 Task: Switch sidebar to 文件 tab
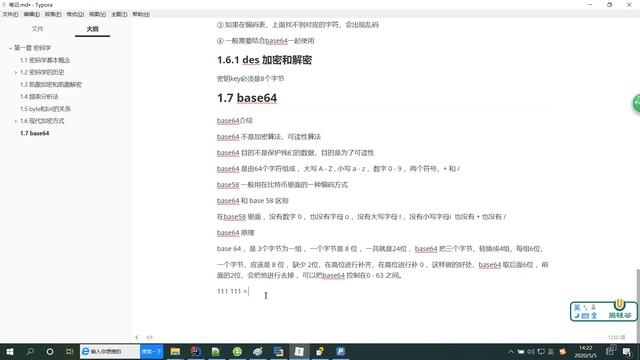click(x=38, y=29)
